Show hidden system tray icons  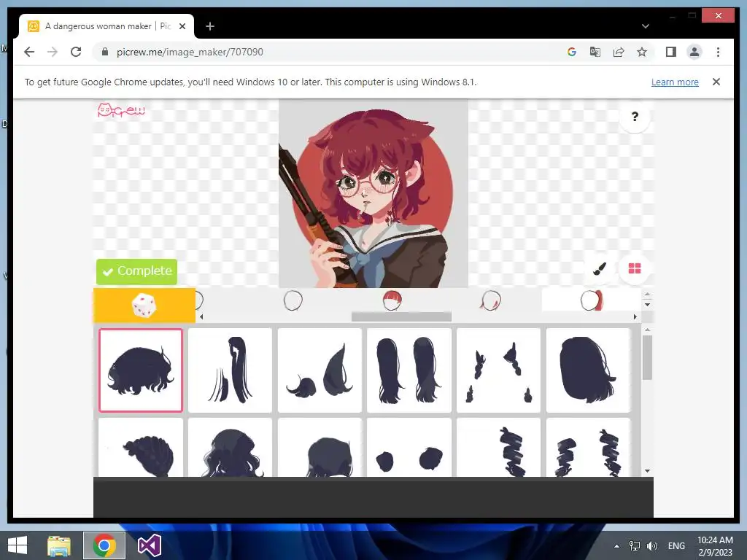(617, 546)
